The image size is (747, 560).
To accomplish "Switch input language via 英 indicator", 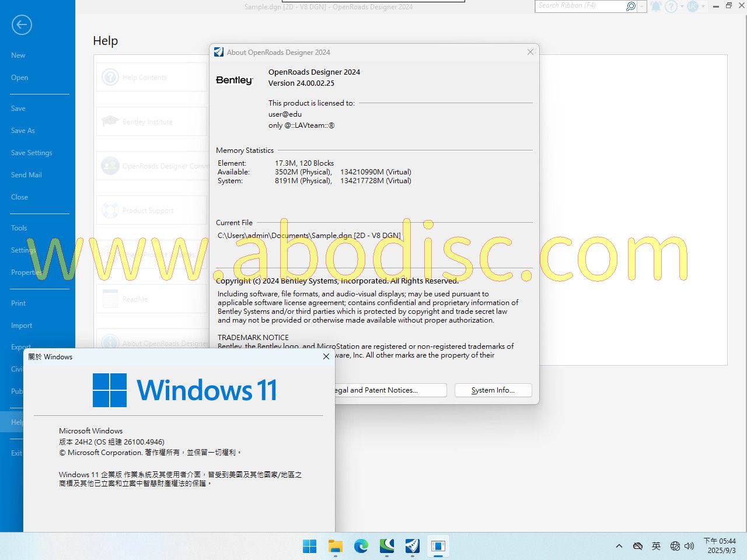I will click(656, 546).
